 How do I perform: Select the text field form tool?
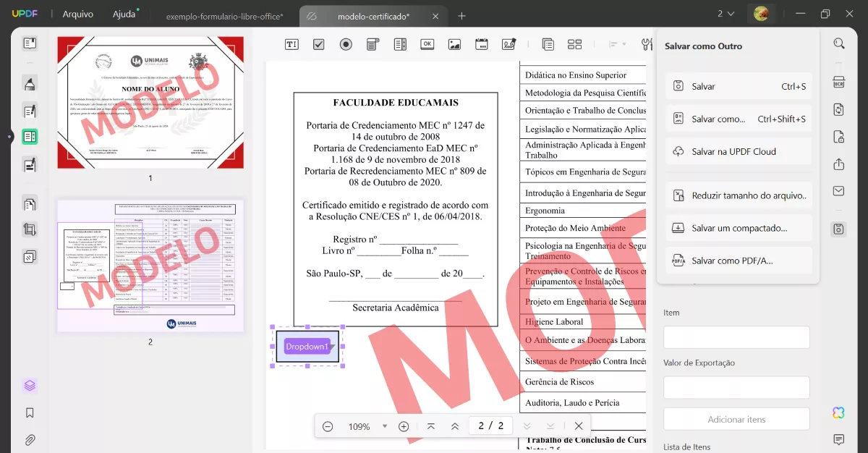(292, 44)
